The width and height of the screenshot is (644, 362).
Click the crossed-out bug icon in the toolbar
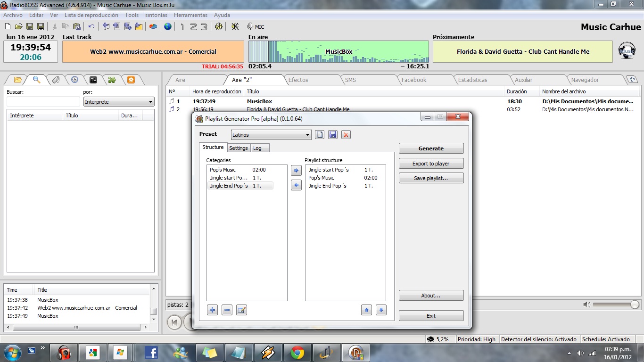tap(235, 27)
